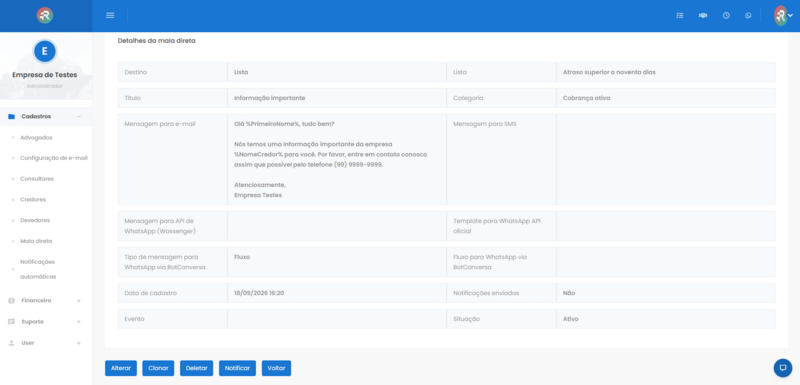The image size is (800, 385).
Task: Open Notificações automáticas menu item
Action: pos(38,269)
